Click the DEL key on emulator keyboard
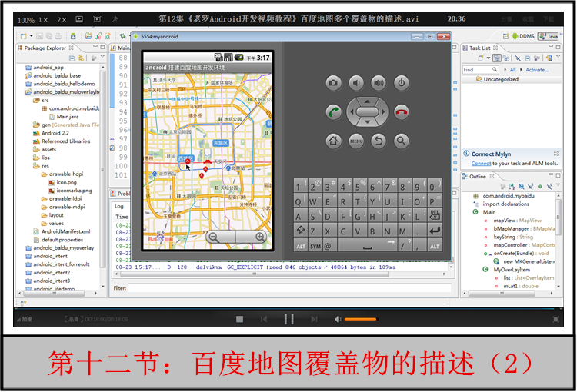This screenshot has height=392, width=577. pos(435,214)
